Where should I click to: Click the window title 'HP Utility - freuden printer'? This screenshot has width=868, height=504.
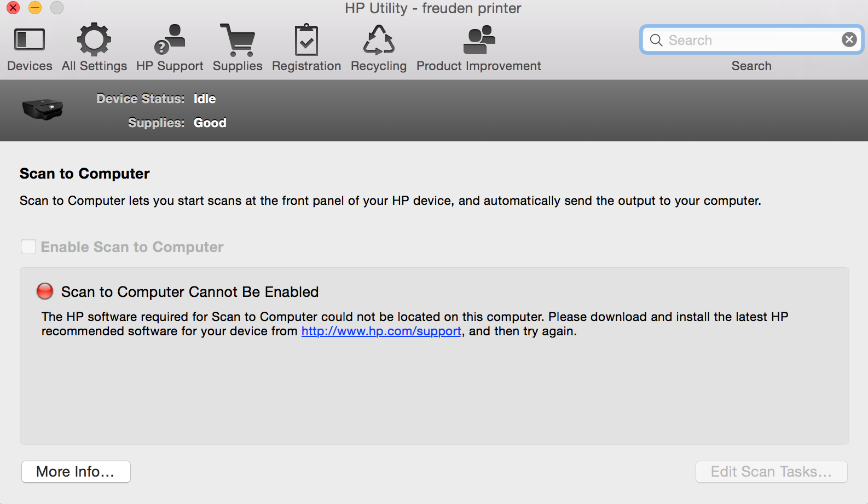(x=433, y=8)
